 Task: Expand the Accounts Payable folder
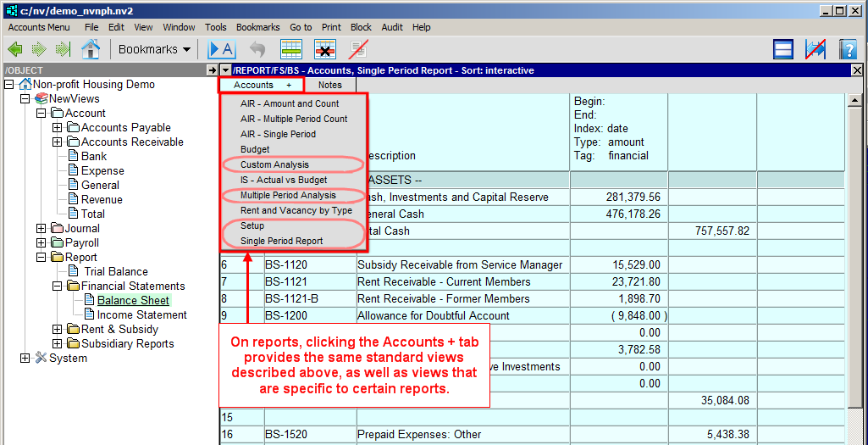click(x=58, y=128)
